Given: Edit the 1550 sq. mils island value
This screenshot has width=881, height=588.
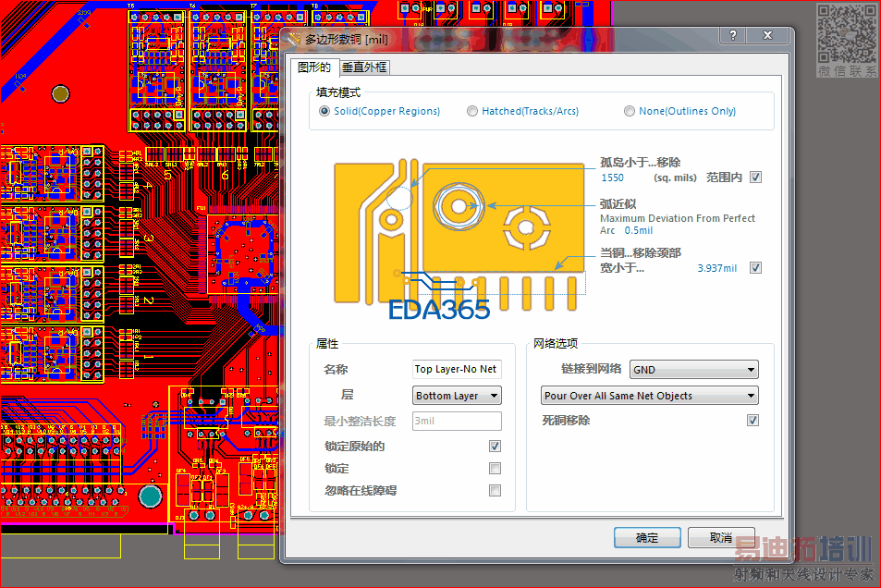Looking at the screenshot, I should click(612, 178).
